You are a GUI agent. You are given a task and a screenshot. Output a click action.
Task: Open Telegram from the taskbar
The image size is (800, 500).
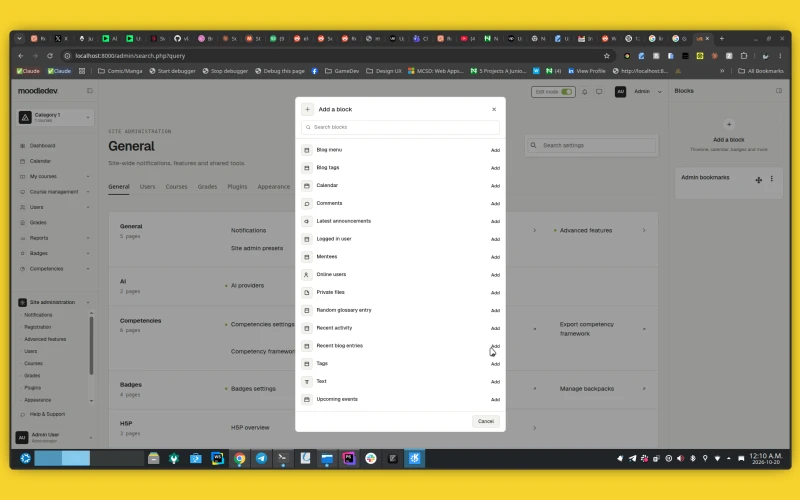pyautogui.click(x=261, y=458)
